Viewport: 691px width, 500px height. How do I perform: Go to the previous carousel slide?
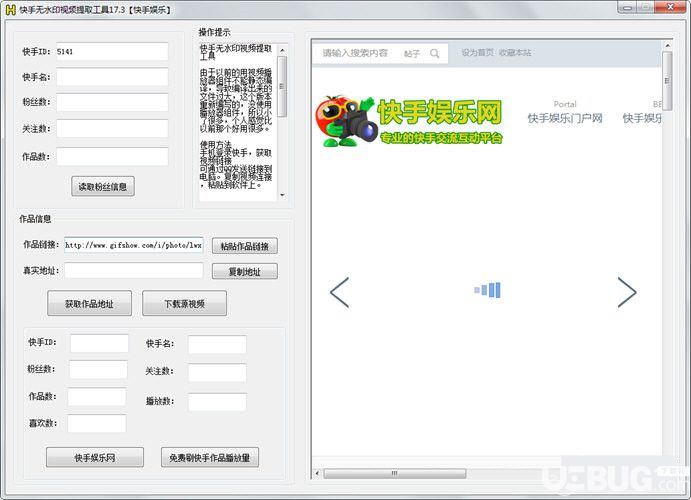click(339, 292)
